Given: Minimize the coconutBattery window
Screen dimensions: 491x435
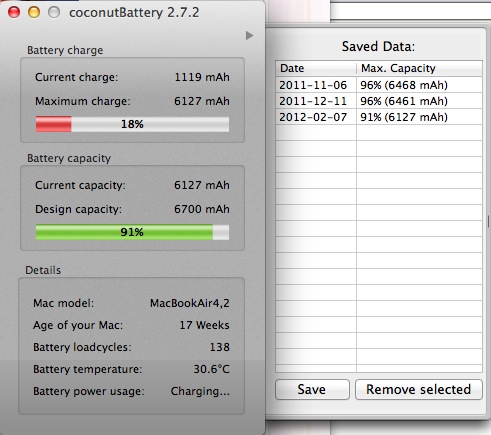Looking at the screenshot, I should point(34,12).
